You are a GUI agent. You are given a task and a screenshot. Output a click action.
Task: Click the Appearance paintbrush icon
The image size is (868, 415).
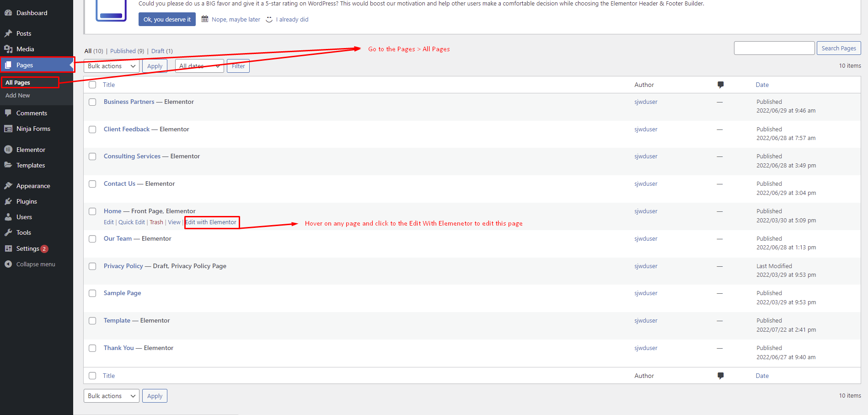coord(8,186)
